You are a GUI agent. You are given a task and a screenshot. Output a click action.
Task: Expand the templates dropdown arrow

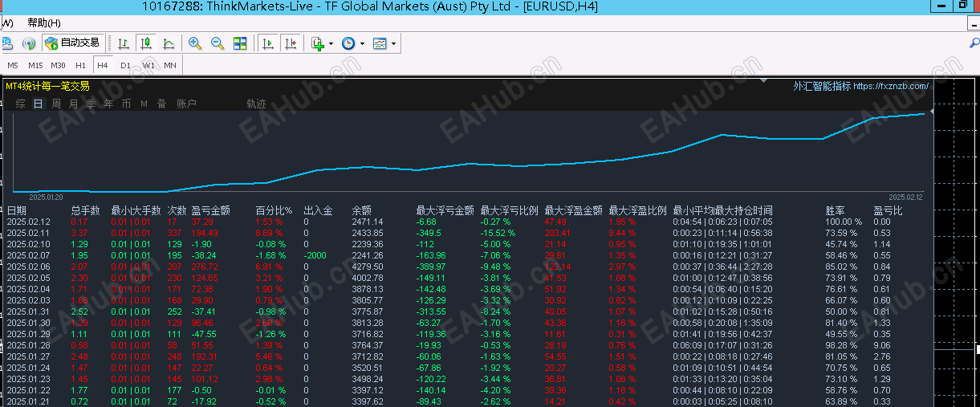pyautogui.click(x=393, y=43)
